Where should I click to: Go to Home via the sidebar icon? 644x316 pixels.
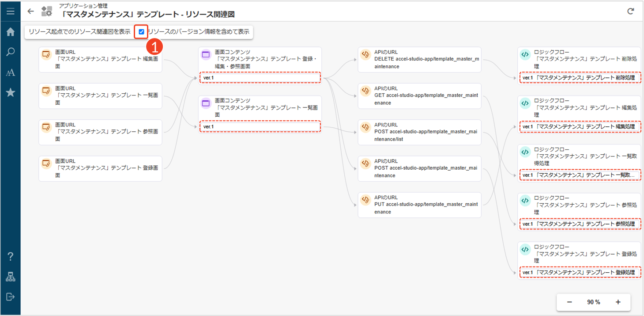[x=10, y=32]
